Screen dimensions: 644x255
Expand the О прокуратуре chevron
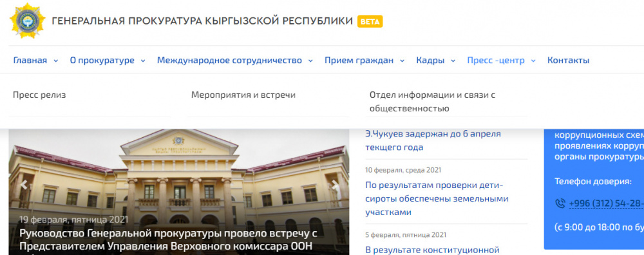(143, 61)
